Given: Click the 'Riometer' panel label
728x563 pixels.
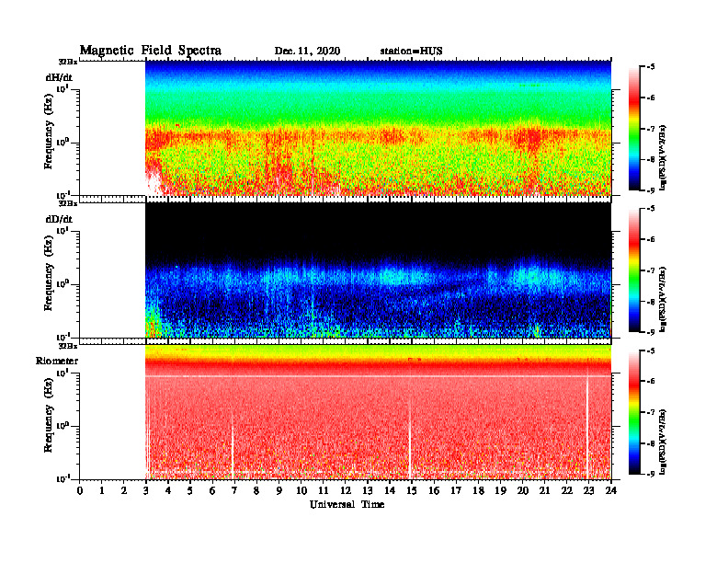Looking at the screenshot, I should coord(57,361).
